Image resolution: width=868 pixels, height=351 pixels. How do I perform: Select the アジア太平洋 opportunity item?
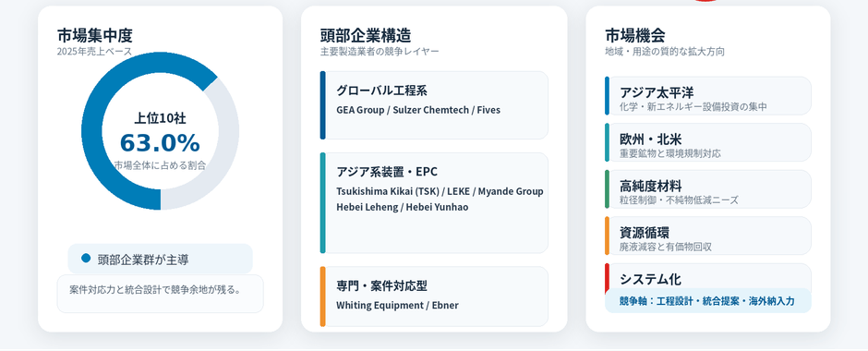(708, 96)
